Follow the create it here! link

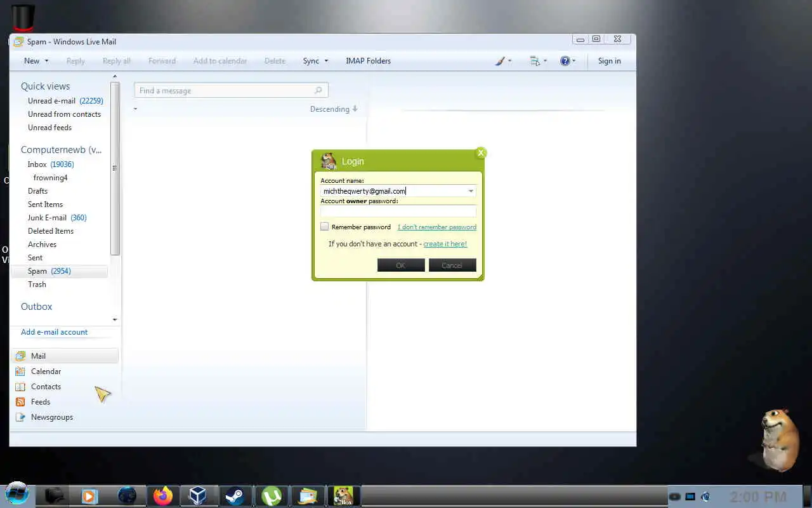(445, 244)
